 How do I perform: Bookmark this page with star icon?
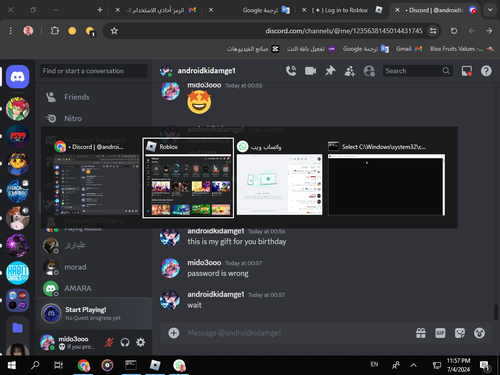pyautogui.click(x=114, y=31)
